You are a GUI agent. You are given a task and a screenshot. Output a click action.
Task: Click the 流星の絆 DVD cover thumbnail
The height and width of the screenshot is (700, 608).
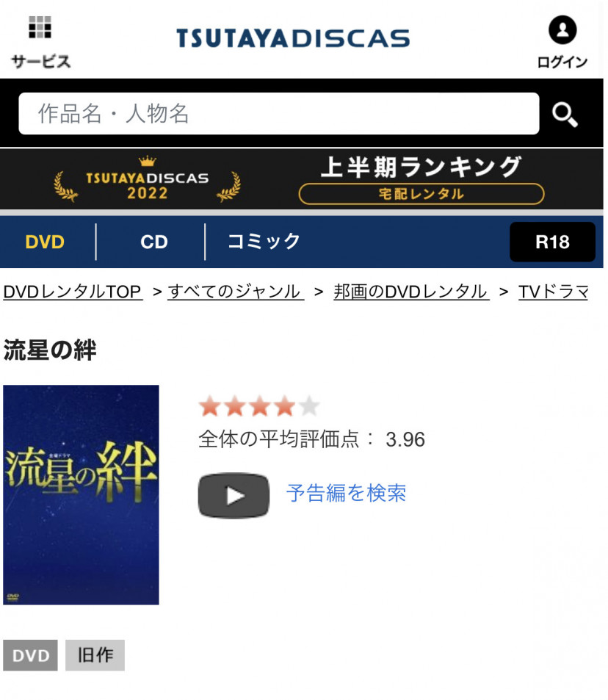[x=81, y=494]
